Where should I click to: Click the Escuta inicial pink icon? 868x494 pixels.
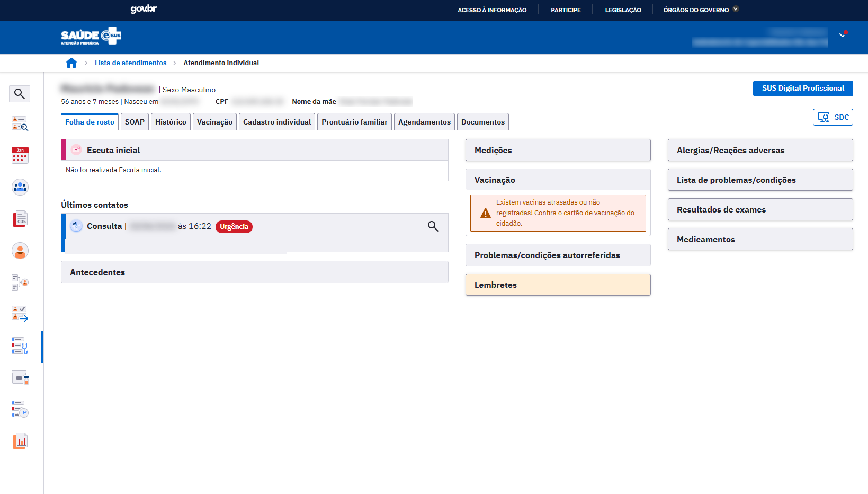(76, 150)
